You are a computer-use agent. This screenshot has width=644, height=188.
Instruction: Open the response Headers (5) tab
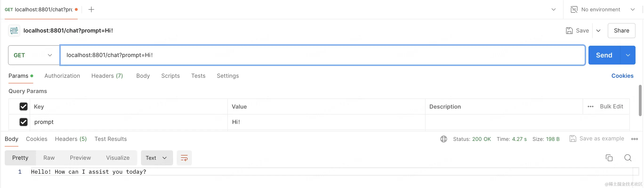[71, 139]
